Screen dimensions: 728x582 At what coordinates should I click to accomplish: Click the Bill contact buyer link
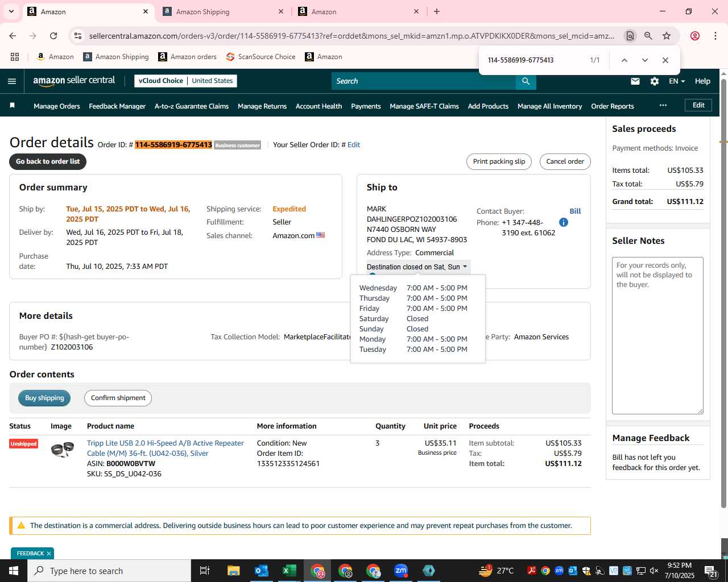tap(575, 211)
